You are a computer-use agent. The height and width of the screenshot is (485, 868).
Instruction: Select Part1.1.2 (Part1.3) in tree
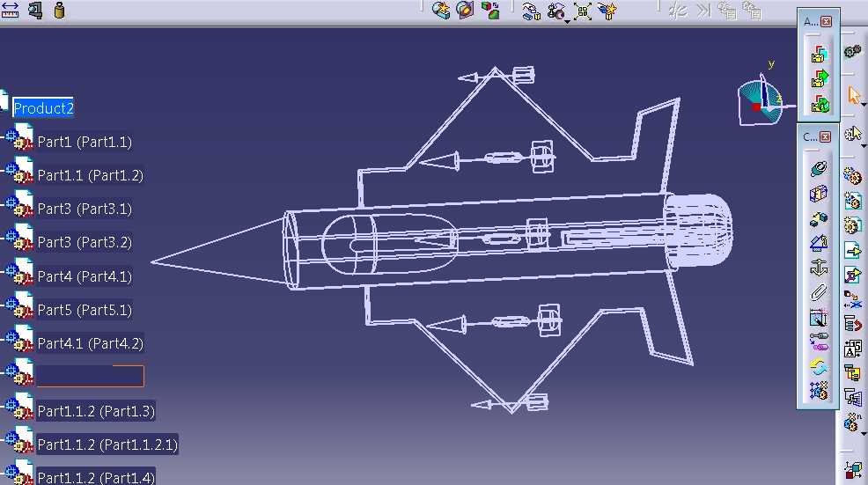(x=96, y=411)
